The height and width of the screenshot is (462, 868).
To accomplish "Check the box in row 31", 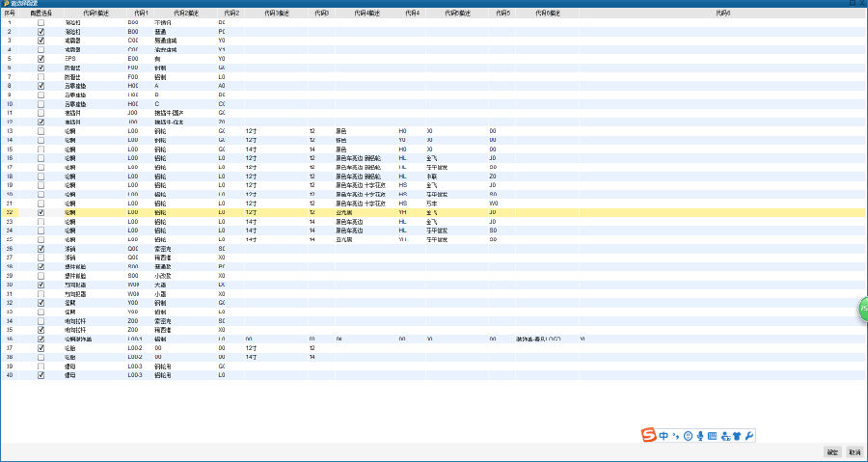I will coord(41,294).
